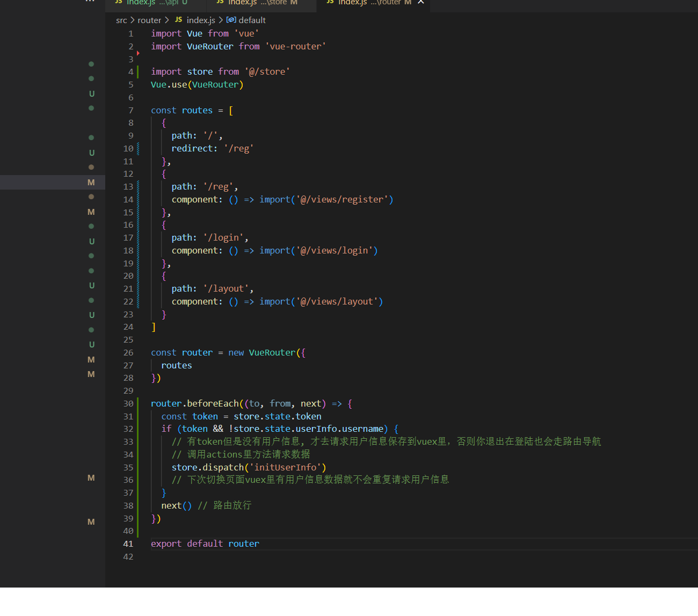698x616 pixels.
Task: Click line number 30 in the gutter
Action: point(128,404)
